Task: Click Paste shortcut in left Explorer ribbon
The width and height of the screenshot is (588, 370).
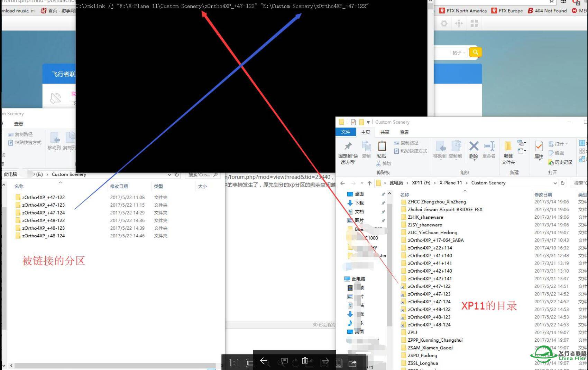Action: click(x=25, y=143)
